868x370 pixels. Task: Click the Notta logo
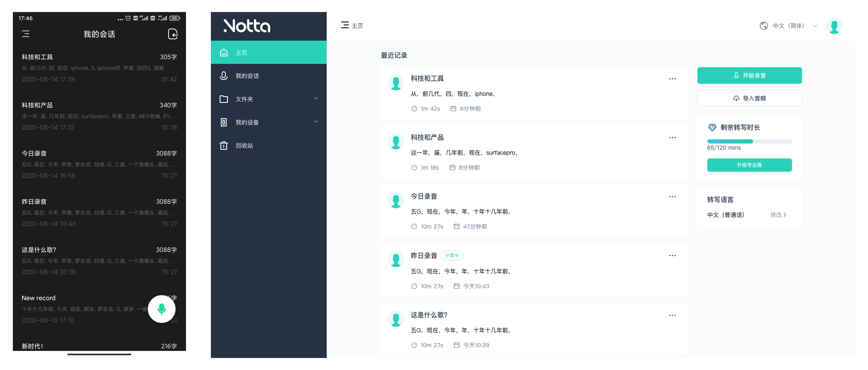(247, 26)
